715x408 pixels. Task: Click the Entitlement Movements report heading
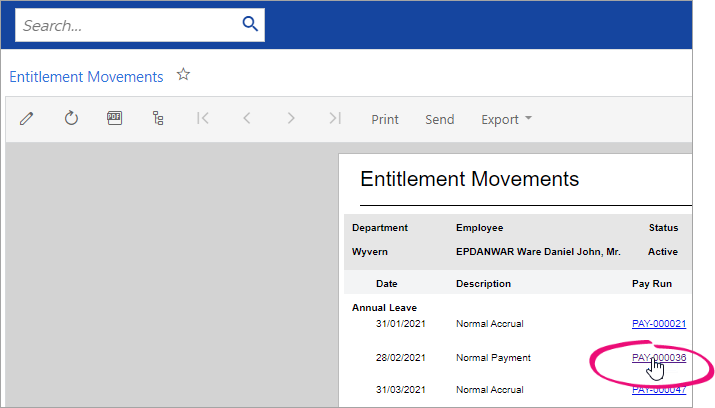coord(469,179)
